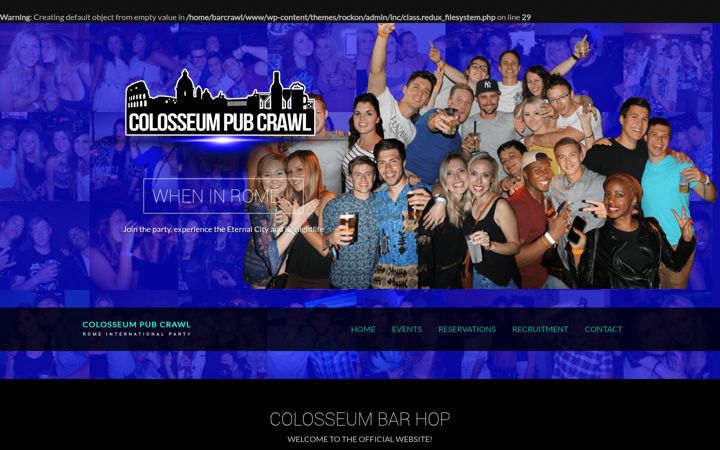Click the 'When in Rome' boxed button
This screenshot has width=720, height=450.
coord(223,196)
